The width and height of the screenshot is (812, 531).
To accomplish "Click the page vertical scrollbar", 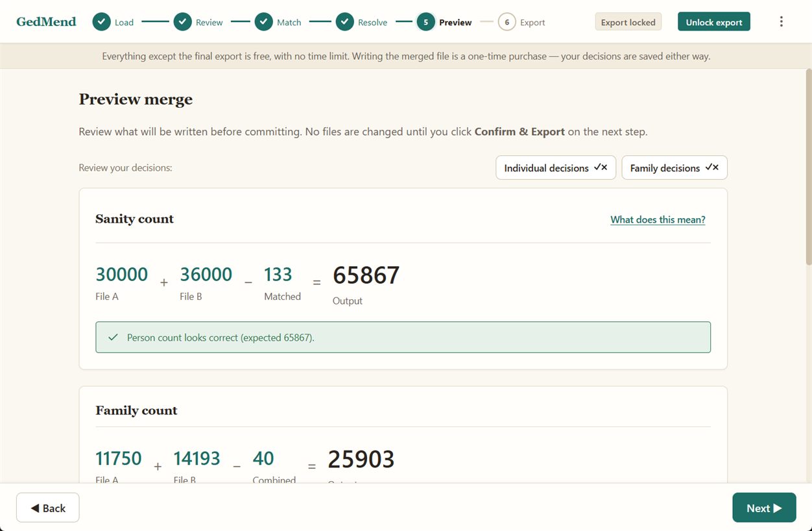I will [808, 167].
